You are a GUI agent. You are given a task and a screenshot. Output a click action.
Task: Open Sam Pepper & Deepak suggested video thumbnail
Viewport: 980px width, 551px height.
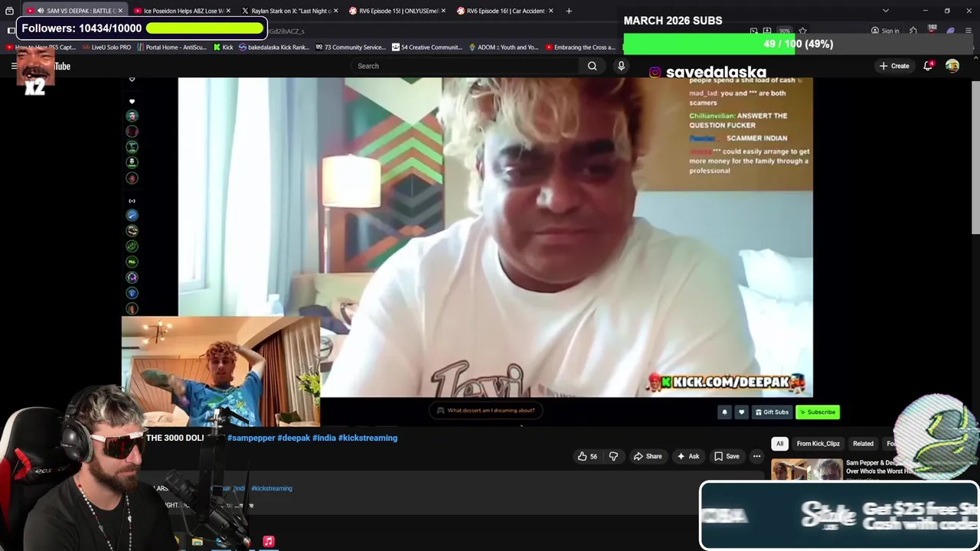807,470
